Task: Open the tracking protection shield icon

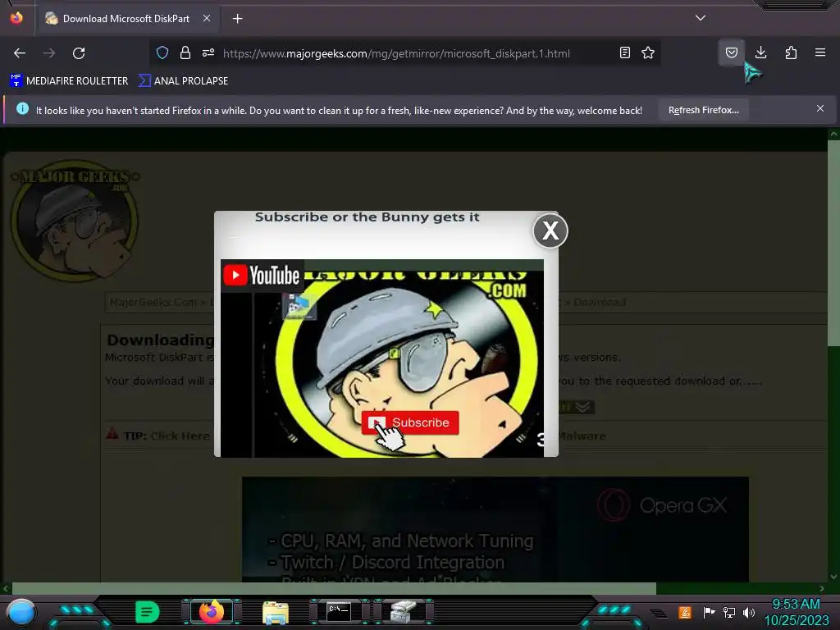Action: point(162,53)
